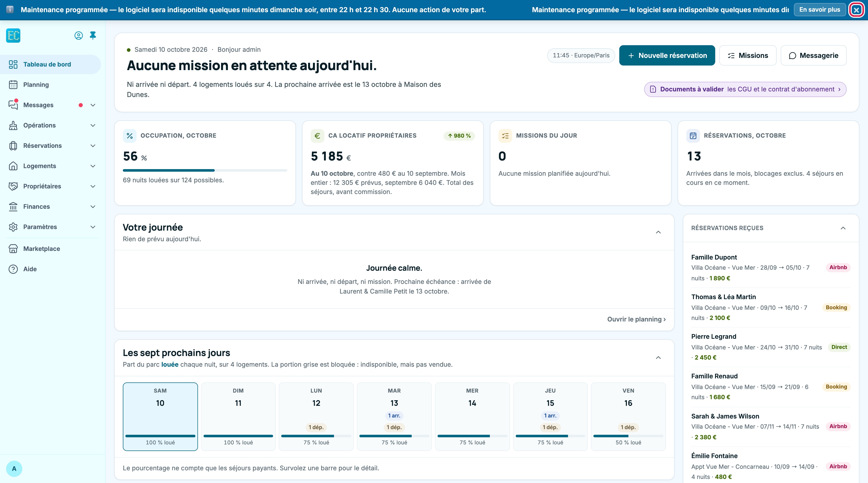Expand the Paramètres submenu

93,227
